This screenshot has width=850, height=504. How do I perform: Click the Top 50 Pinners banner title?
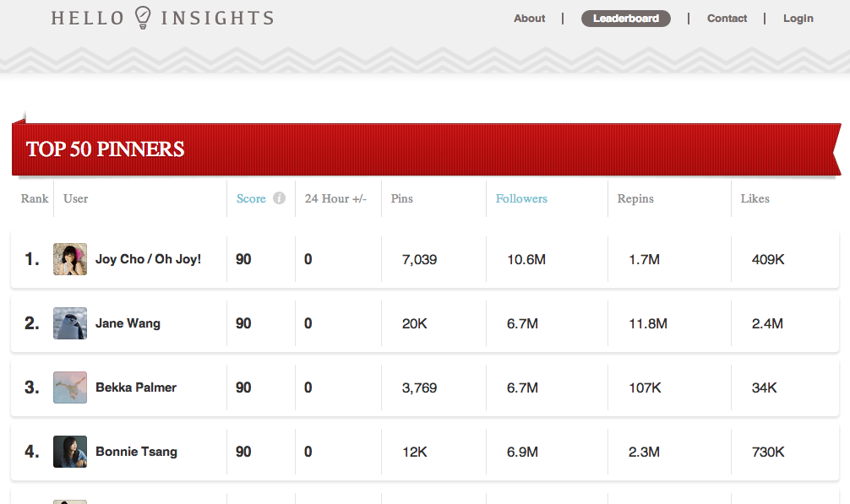pos(105,149)
